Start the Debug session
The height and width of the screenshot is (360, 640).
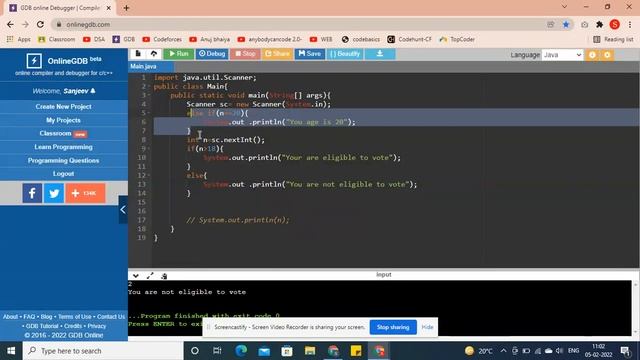pos(212,54)
